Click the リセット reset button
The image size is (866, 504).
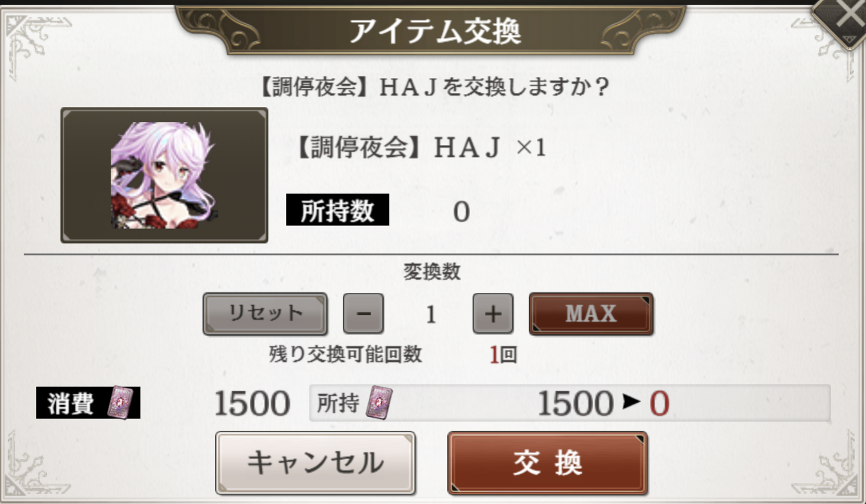pos(265,314)
